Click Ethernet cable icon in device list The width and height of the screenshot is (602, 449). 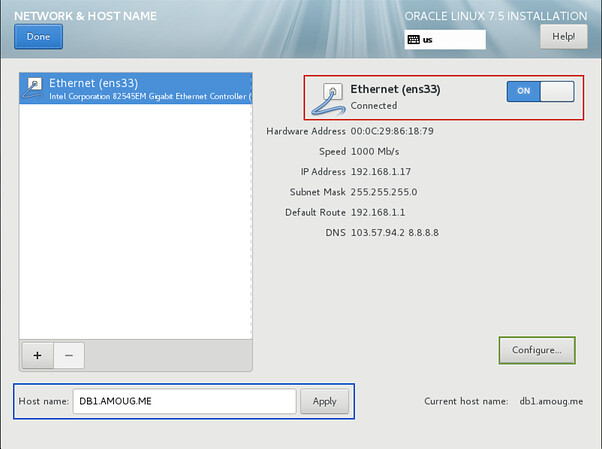click(x=33, y=88)
